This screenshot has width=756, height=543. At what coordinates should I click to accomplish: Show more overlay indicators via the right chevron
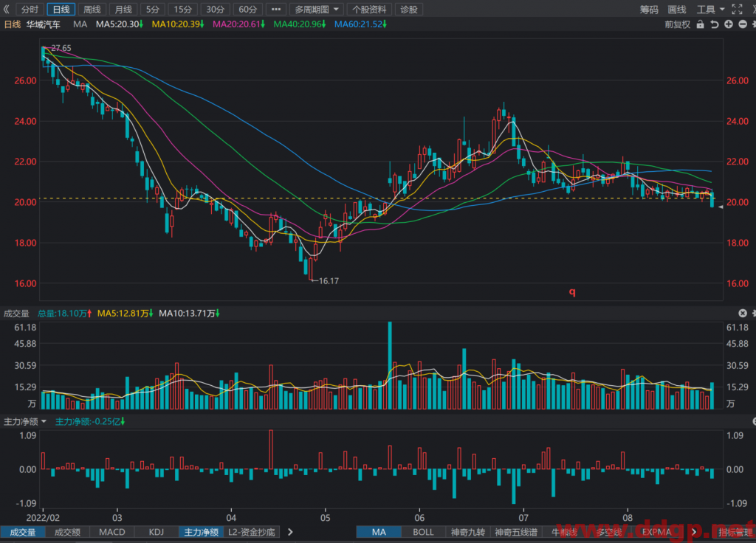pos(694,532)
